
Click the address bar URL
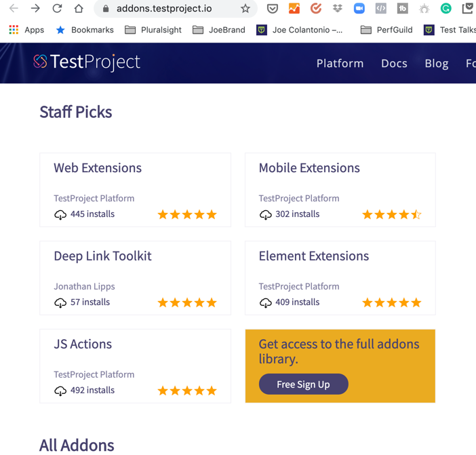[164, 9]
